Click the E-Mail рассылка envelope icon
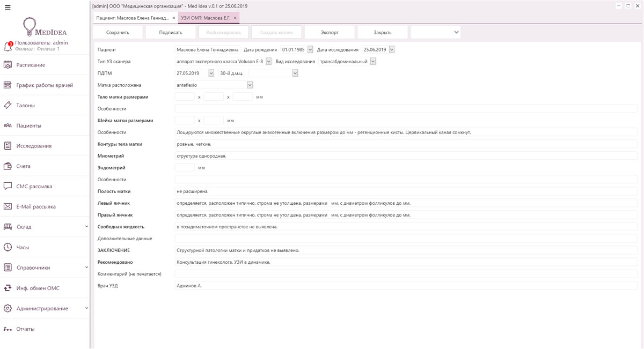The width and height of the screenshot is (644, 349). pyautogui.click(x=8, y=206)
